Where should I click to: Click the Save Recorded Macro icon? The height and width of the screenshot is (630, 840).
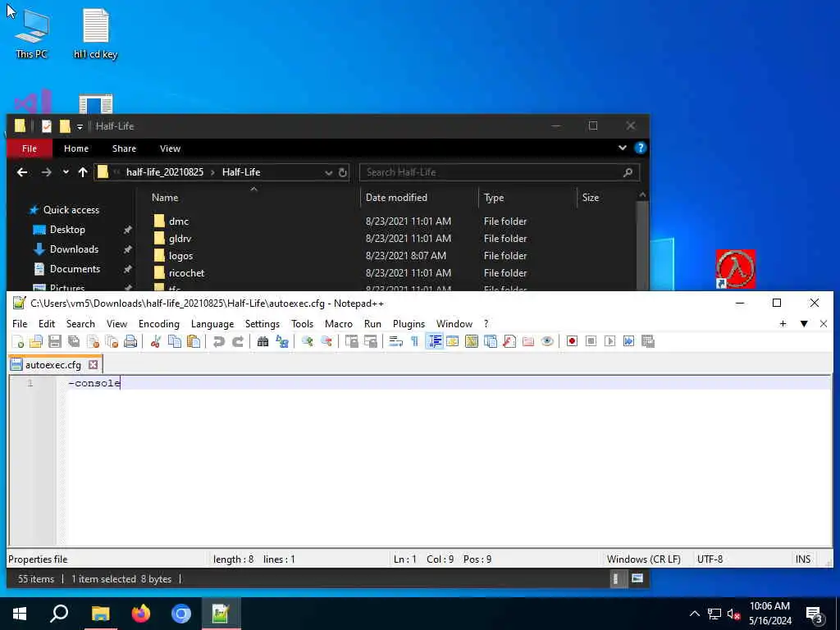pyautogui.click(x=648, y=341)
